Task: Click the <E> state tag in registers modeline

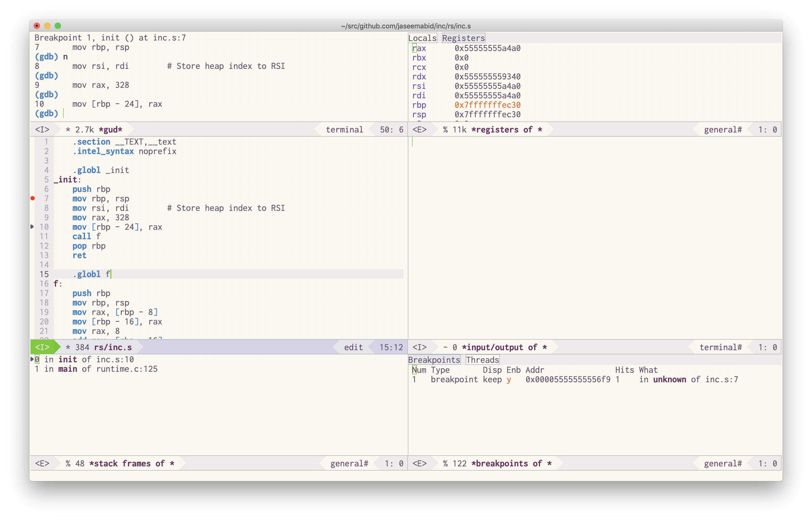Action: tap(419, 130)
